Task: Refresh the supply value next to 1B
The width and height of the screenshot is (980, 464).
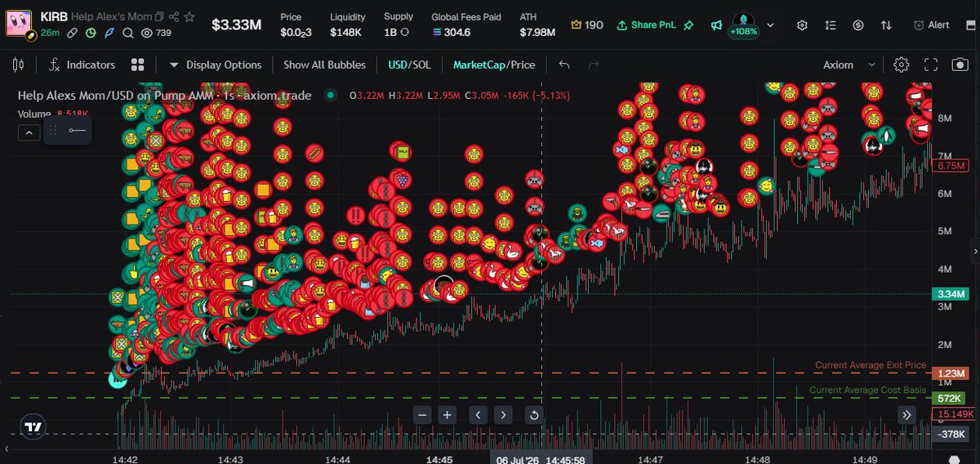Action: click(404, 33)
